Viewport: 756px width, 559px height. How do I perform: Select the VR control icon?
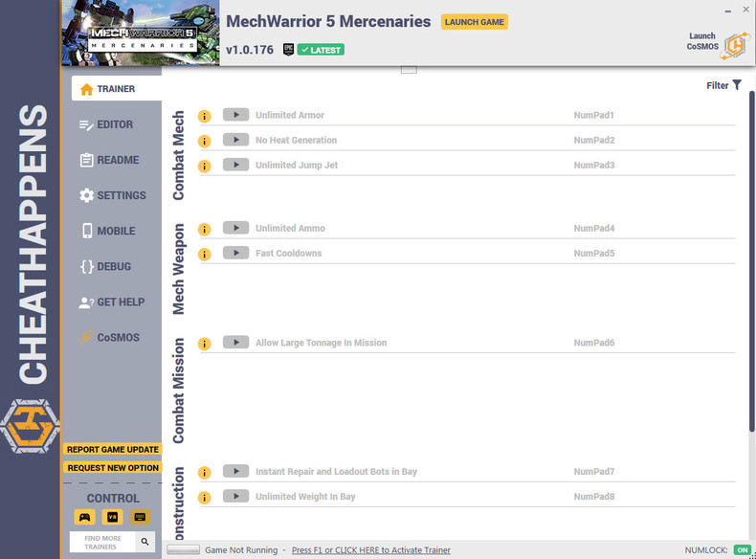tap(112, 517)
